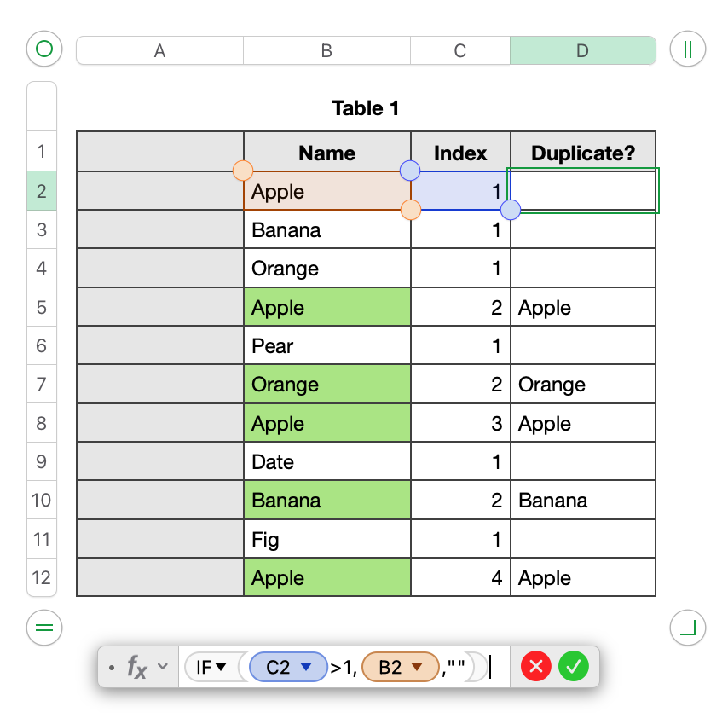Open the C2 reference token dropdown

point(307,668)
